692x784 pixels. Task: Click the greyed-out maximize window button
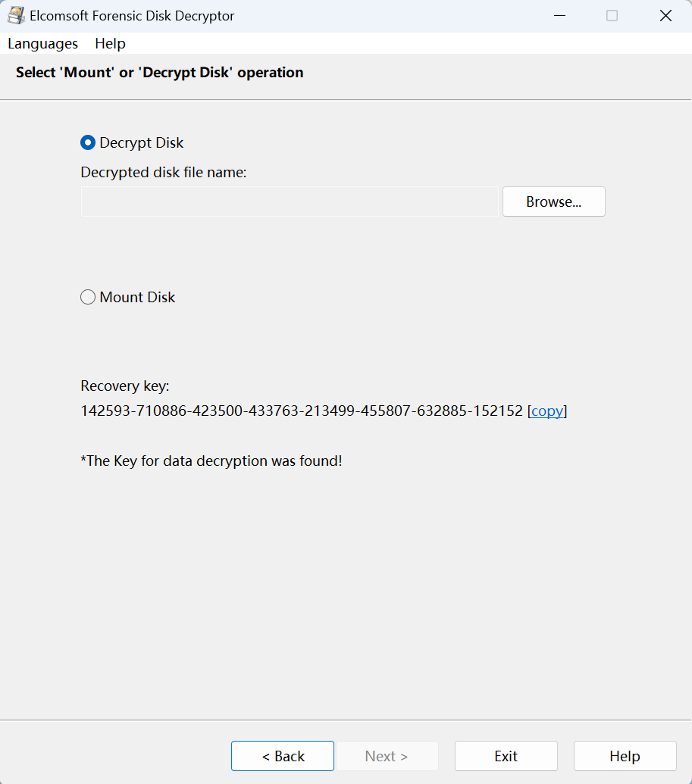coord(612,16)
